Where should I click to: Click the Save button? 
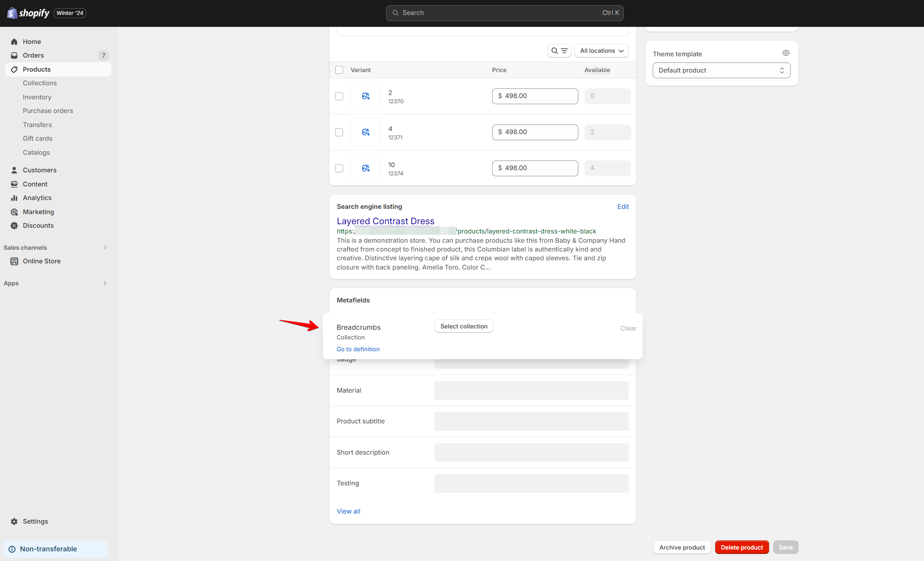click(x=785, y=547)
